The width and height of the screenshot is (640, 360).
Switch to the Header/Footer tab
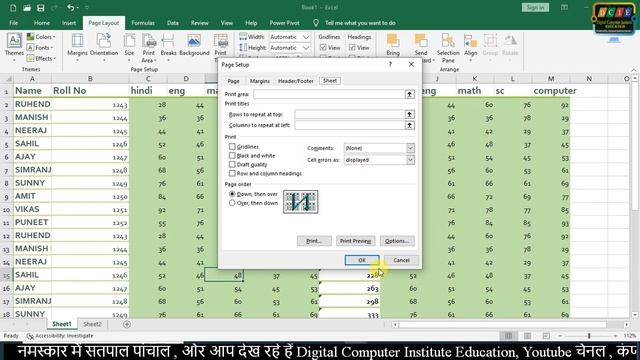[x=296, y=81]
